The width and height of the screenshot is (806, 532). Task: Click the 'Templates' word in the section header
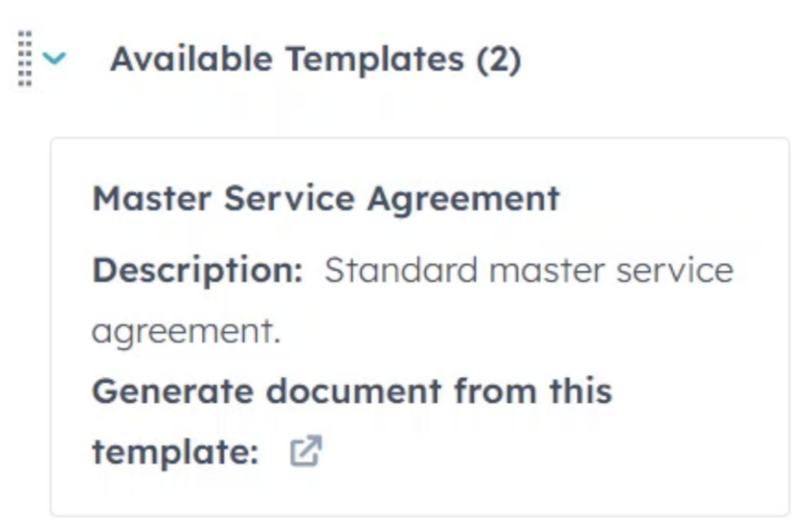point(375,60)
